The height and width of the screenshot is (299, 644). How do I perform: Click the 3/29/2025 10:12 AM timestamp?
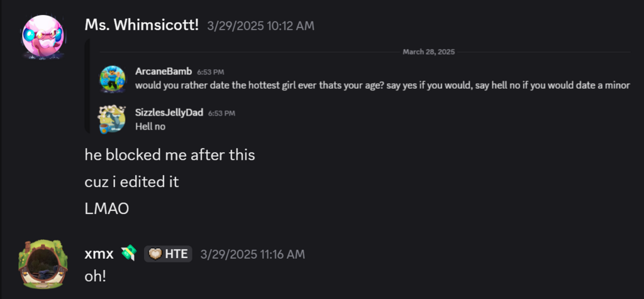(260, 26)
